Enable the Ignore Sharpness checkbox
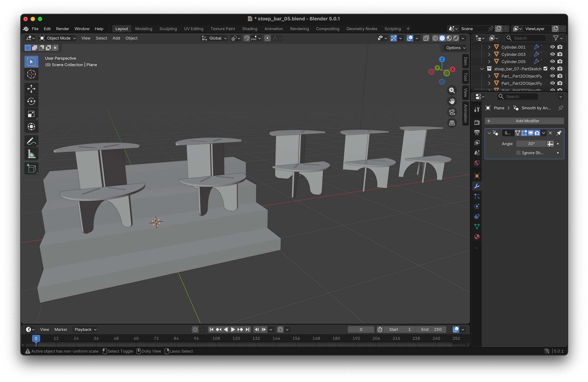588x382 pixels. 518,153
